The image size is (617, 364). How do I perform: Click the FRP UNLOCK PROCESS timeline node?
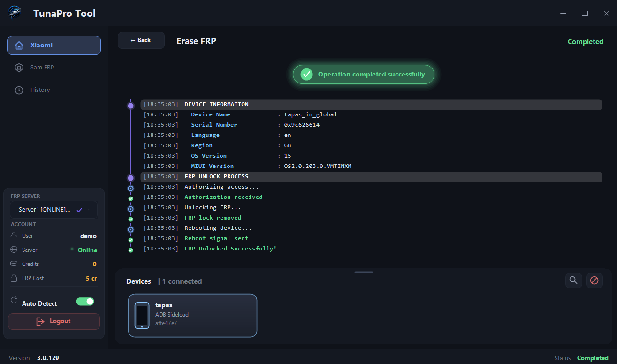[131, 178]
